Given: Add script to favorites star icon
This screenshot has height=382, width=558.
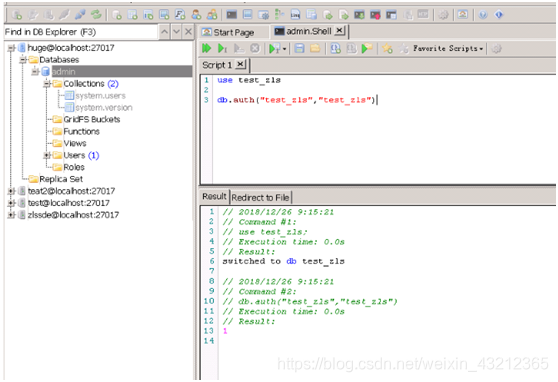Looking at the screenshot, I should point(387,48).
